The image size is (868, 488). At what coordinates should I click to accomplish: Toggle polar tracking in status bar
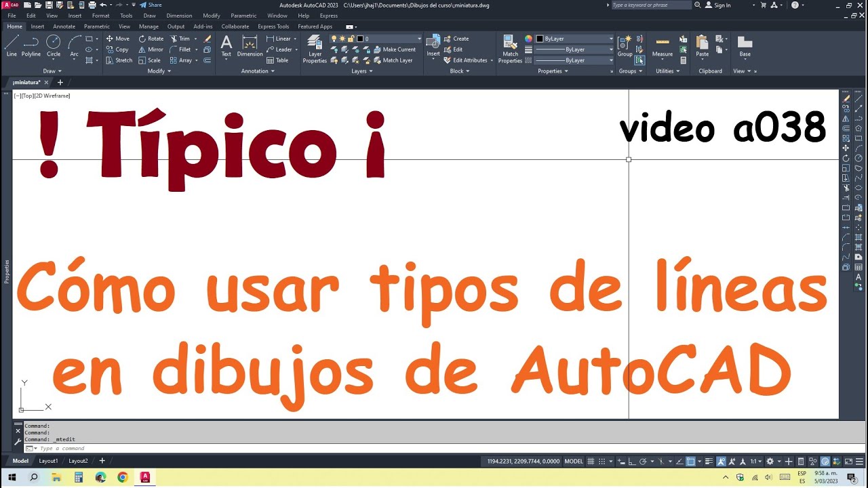point(643,462)
